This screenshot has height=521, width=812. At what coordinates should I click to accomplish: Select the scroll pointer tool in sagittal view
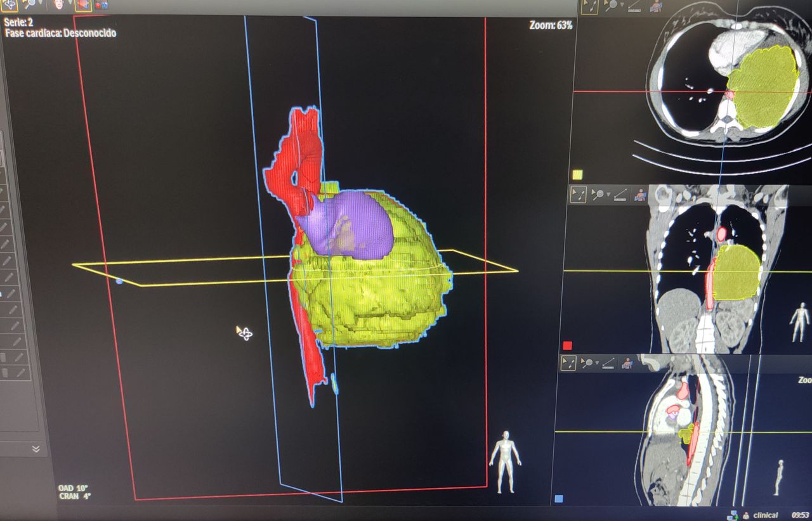[568, 363]
